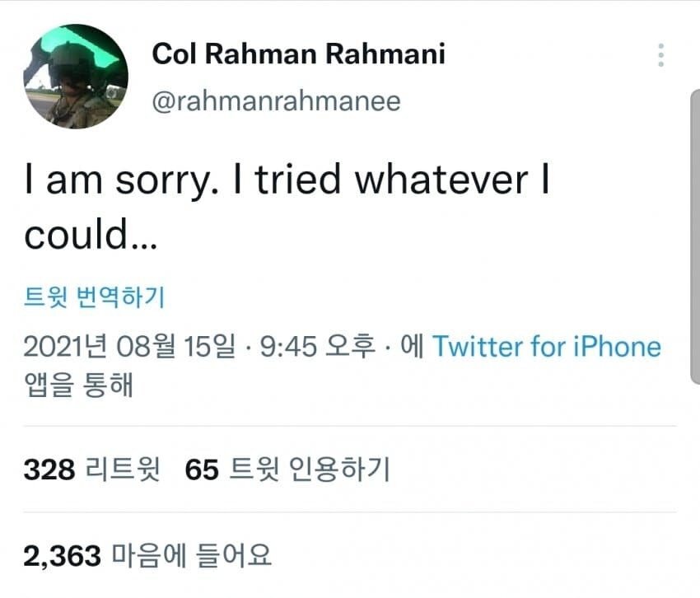Open the three-dot more options menu
This screenshot has height=598, width=700.
click(660, 55)
